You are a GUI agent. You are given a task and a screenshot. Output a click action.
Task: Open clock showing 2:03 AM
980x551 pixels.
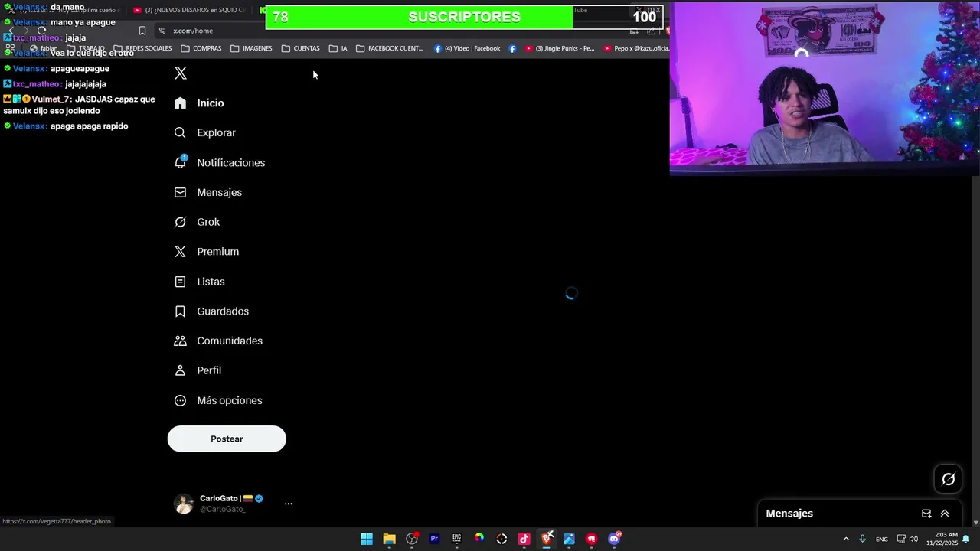pos(942,539)
